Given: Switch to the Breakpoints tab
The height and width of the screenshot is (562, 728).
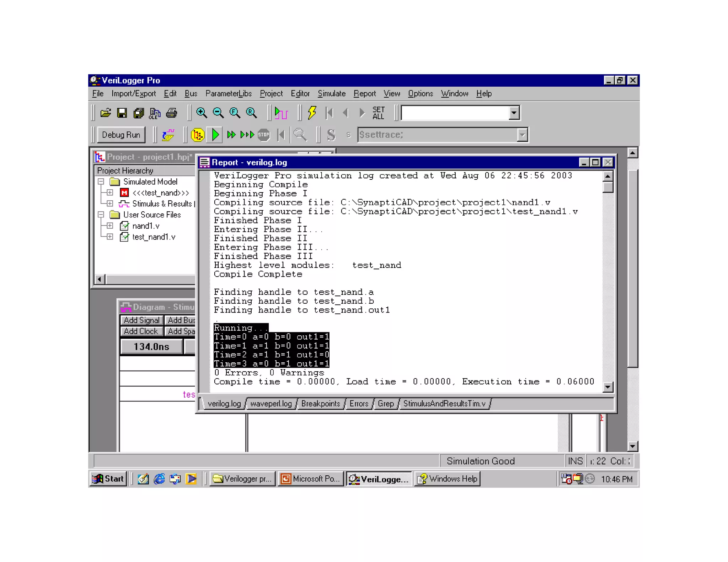Looking at the screenshot, I should 320,404.
